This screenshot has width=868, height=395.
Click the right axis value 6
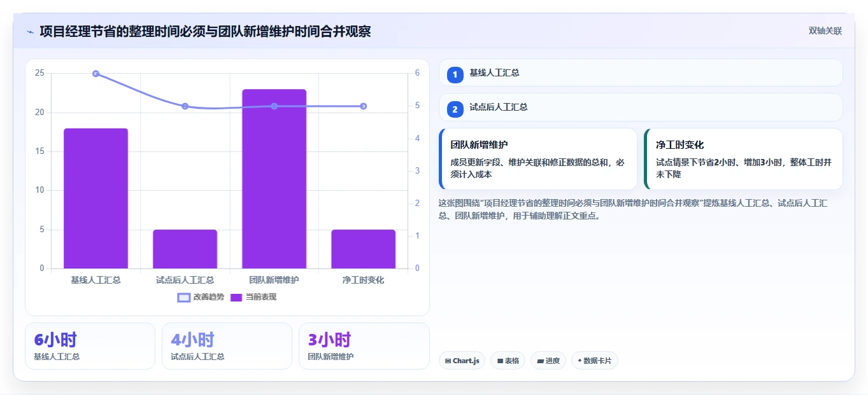pos(417,73)
